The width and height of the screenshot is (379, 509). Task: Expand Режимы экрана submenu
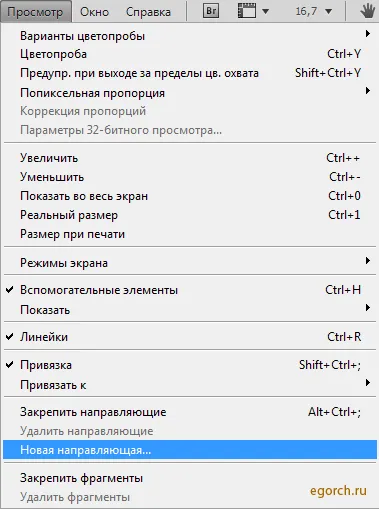pos(190,263)
